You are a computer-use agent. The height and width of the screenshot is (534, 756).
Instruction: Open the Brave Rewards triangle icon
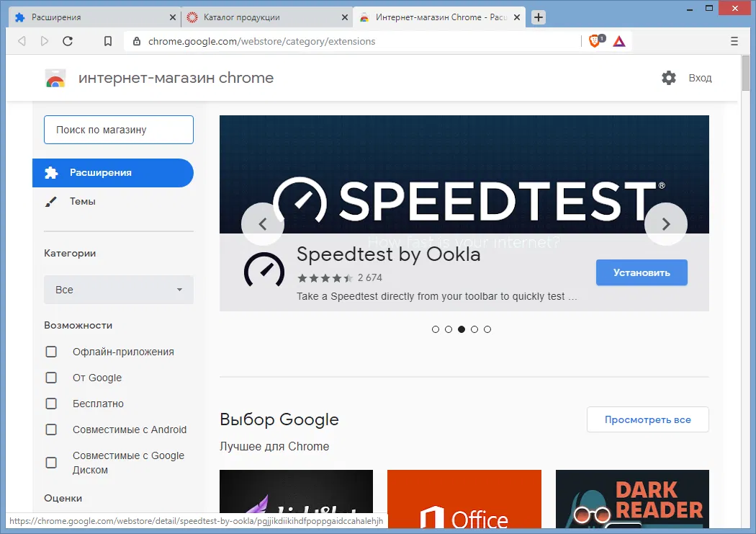coord(619,42)
